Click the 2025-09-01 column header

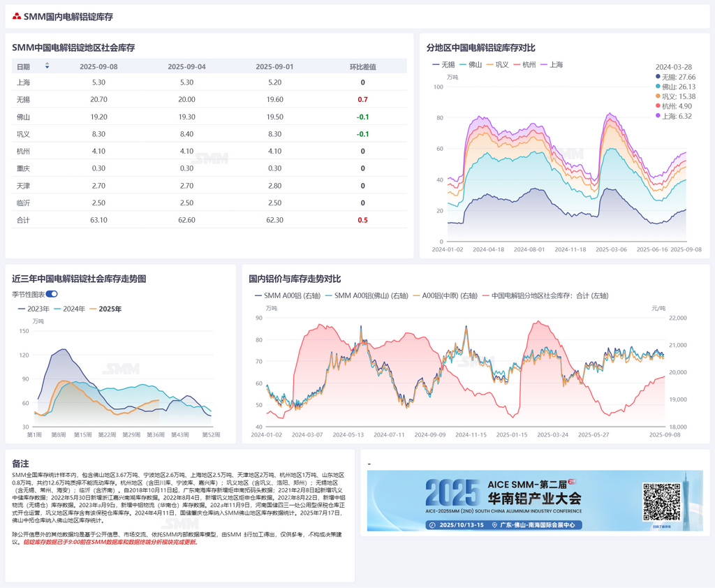pos(274,66)
